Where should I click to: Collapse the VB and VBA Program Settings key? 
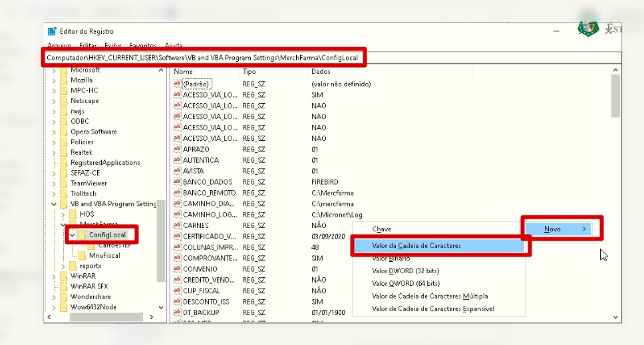54,204
